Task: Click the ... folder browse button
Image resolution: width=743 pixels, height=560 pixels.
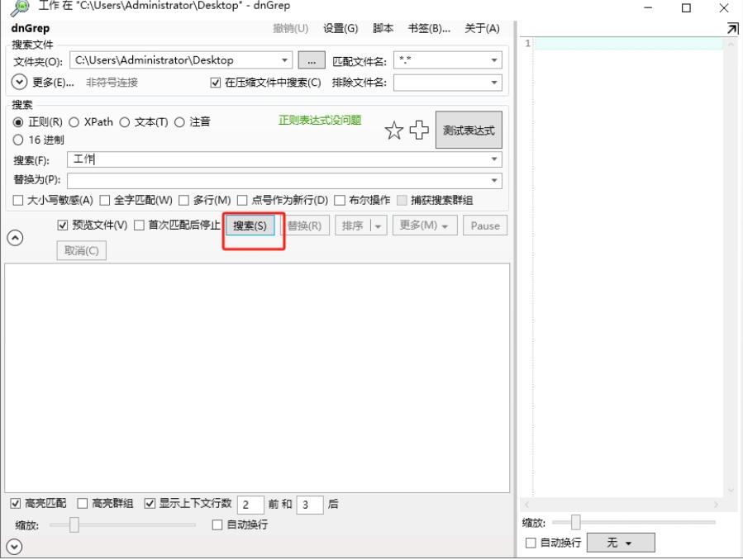Action: [312, 60]
